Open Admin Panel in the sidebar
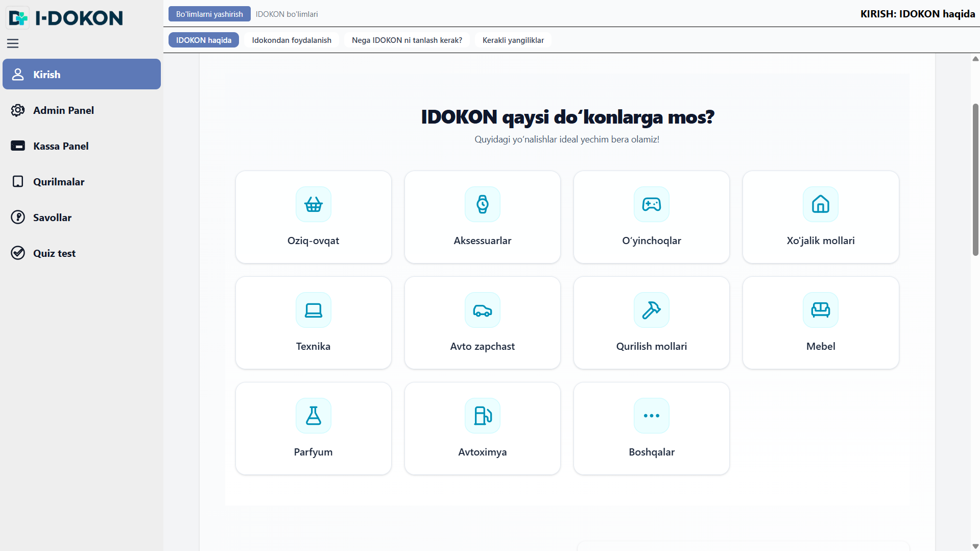The height and width of the screenshot is (551, 980). click(x=63, y=110)
